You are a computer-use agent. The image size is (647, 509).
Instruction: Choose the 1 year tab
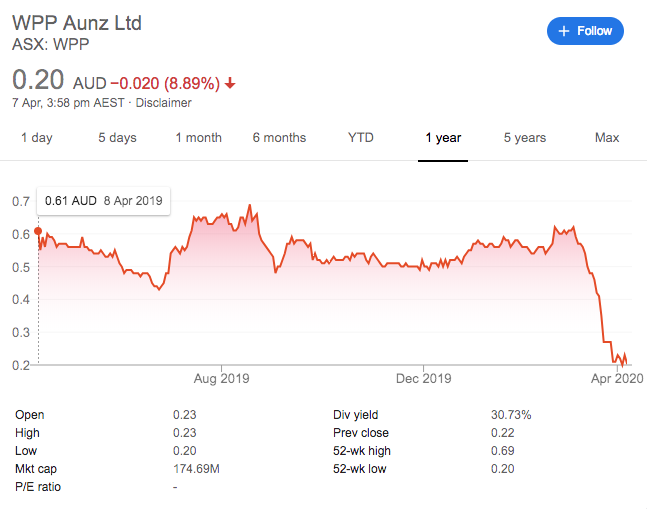point(442,138)
